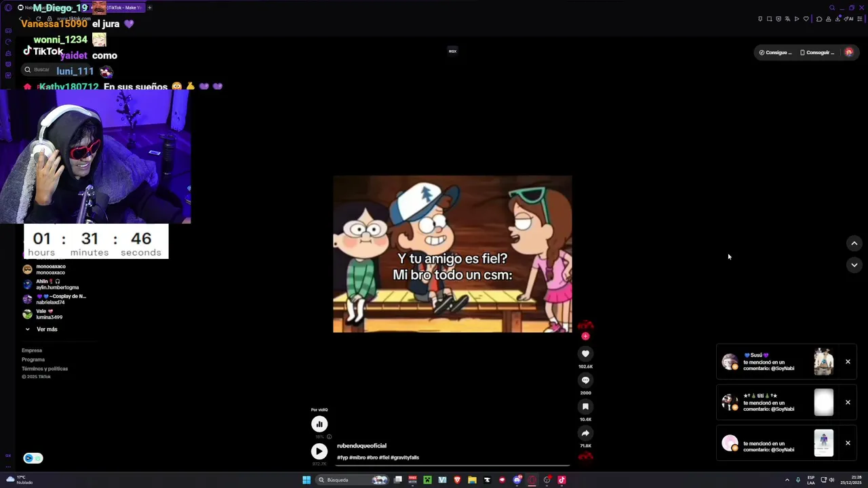Save the video with the bookmark icon
868x488 pixels.
coord(585,407)
